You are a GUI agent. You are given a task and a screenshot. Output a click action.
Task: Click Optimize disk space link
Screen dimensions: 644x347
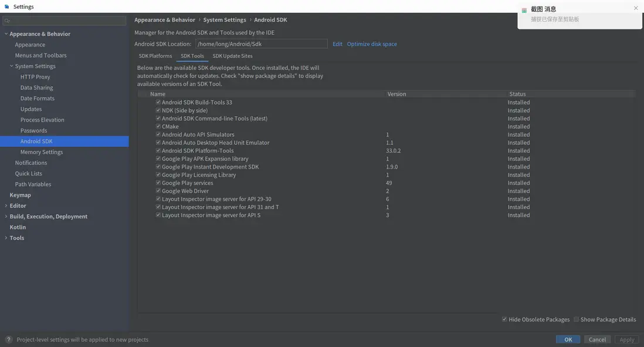372,44
